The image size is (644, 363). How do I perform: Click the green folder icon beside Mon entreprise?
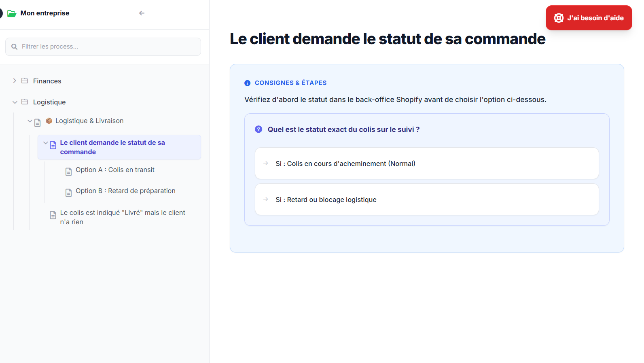pyautogui.click(x=12, y=13)
